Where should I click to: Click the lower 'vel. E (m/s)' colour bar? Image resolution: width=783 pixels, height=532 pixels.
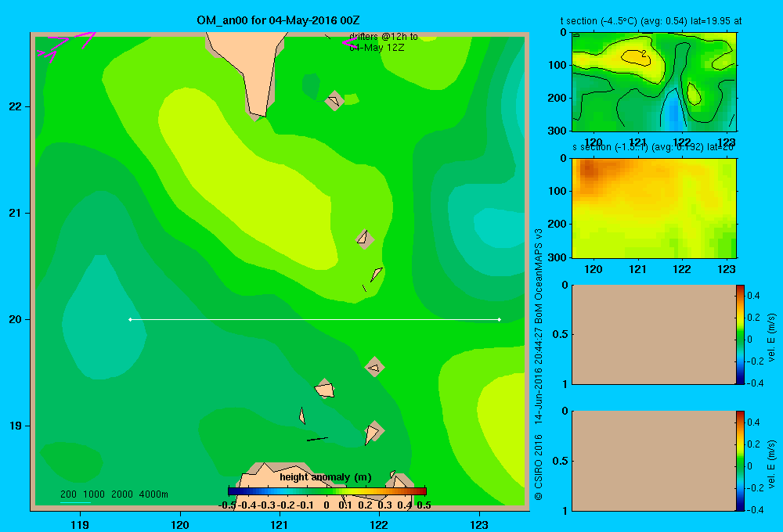pos(740,461)
